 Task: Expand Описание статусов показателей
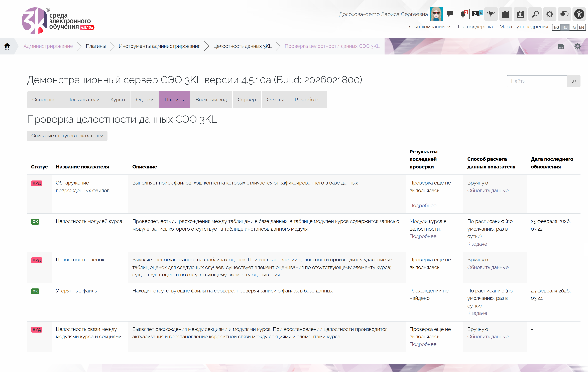pos(67,136)
